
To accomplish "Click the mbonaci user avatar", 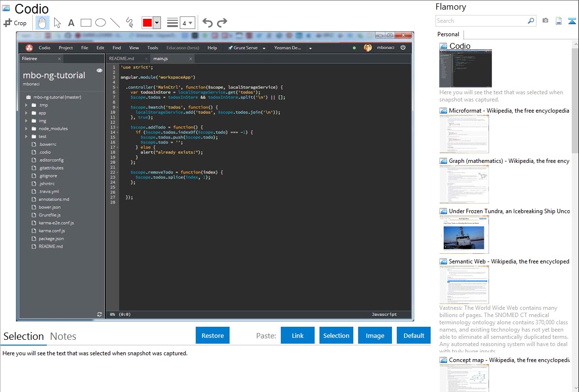I will (x=368, y=48).
